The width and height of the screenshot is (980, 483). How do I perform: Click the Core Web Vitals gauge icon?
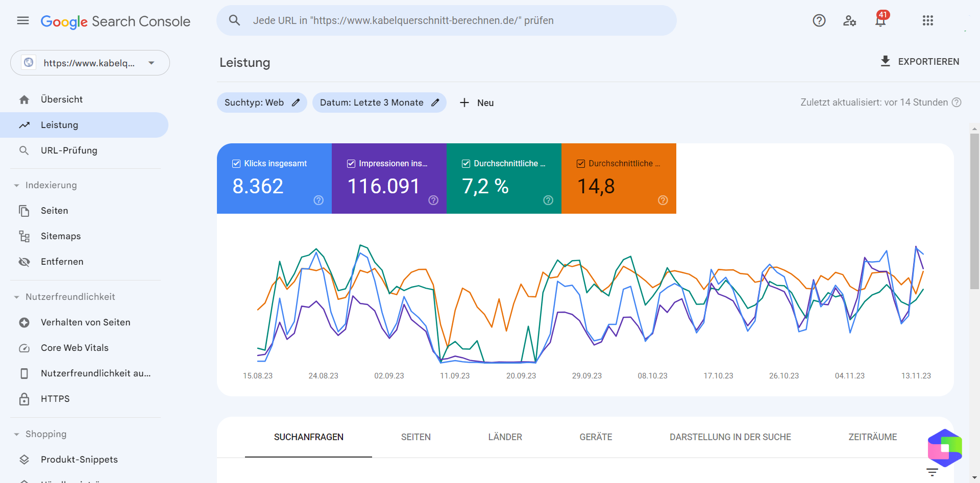[24, 348]
